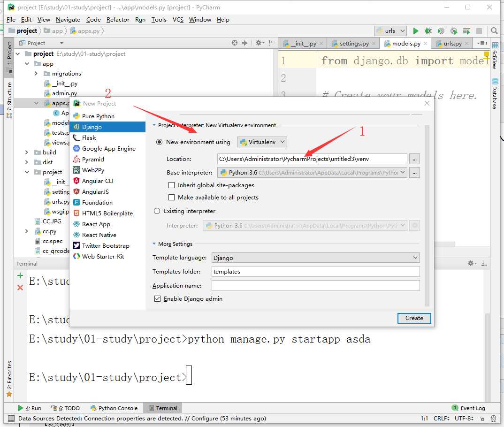Open Event Log from status bar
Viewport: 504px width, 427px height.
pos(469,408)
